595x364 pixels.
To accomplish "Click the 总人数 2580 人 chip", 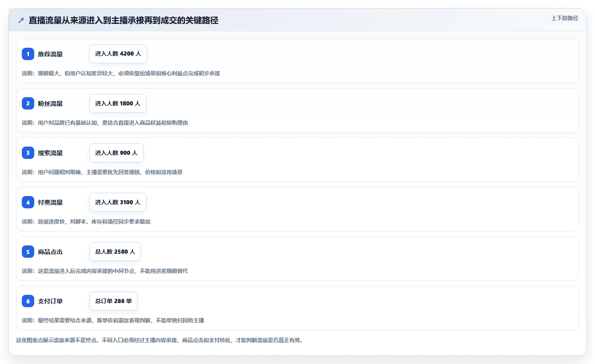I will [x=115, y=252].
